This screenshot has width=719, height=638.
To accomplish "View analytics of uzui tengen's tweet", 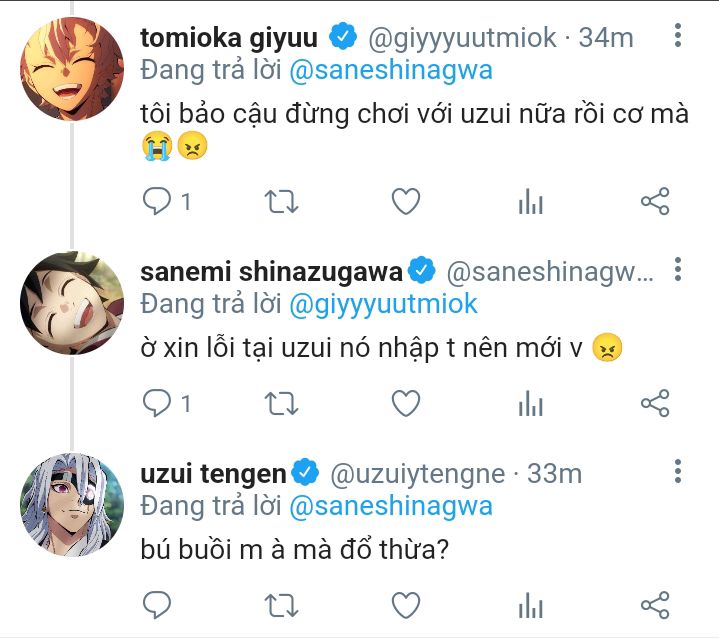I will pos(530,604).
